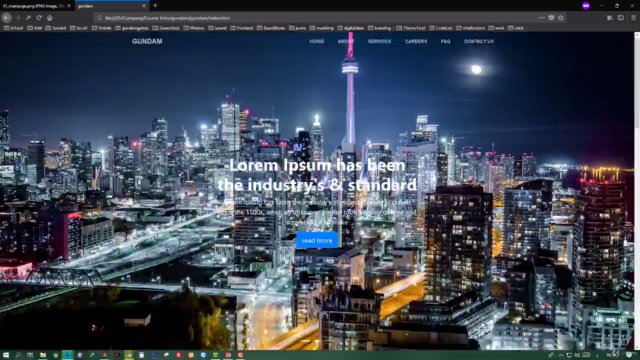Open Task View on the taskbar

30,355
